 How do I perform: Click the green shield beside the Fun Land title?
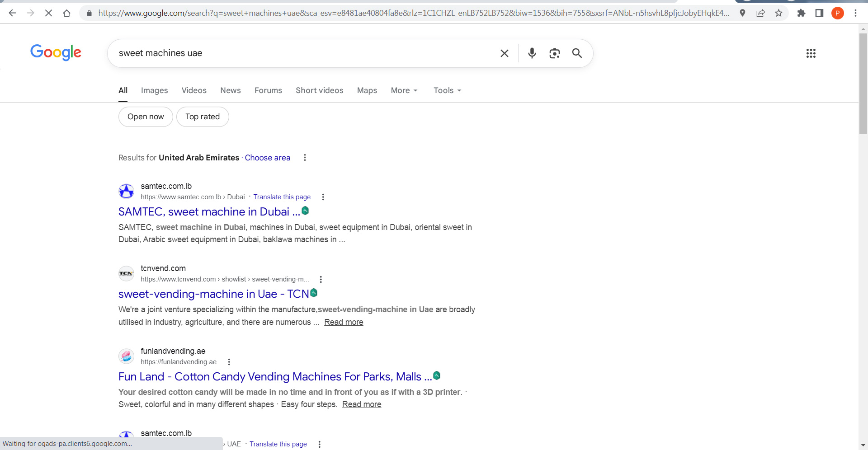click(437, 375)
